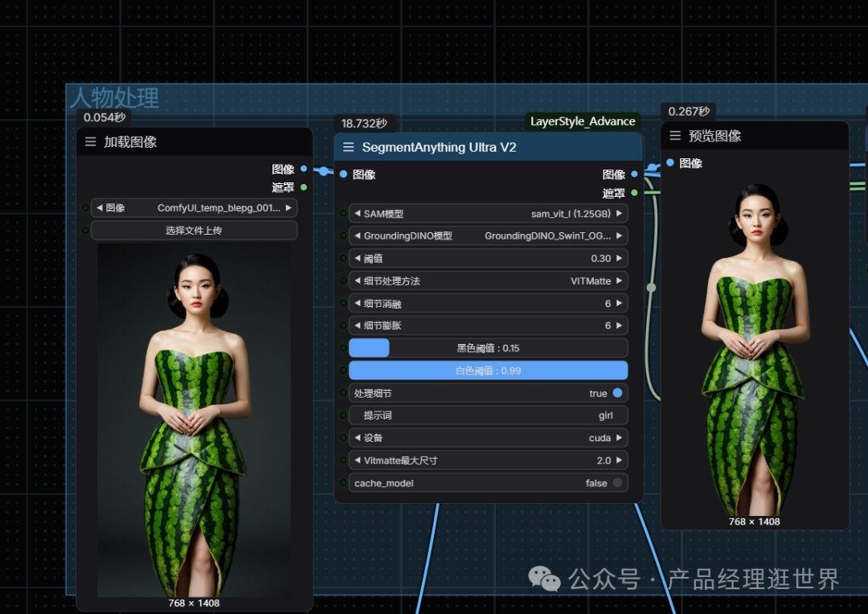
Task: Click left arrow of 设备 field
Action: [358, 437]
